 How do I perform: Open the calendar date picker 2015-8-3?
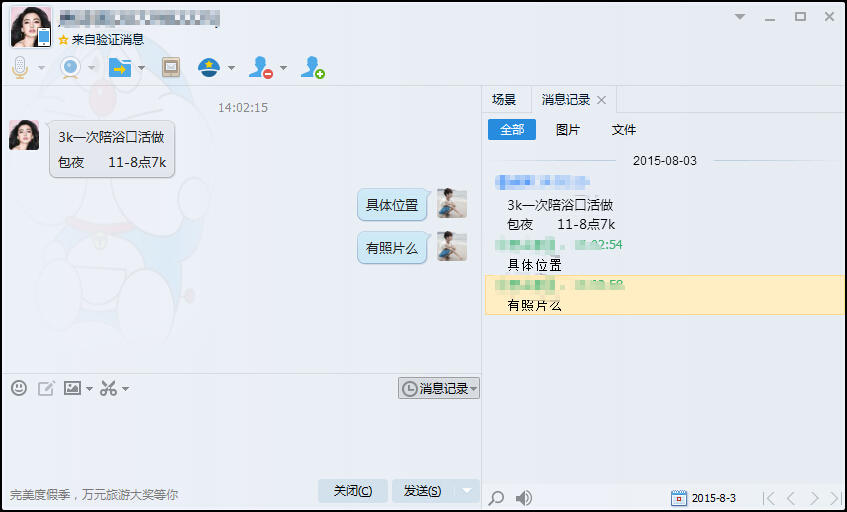(703, 498)
